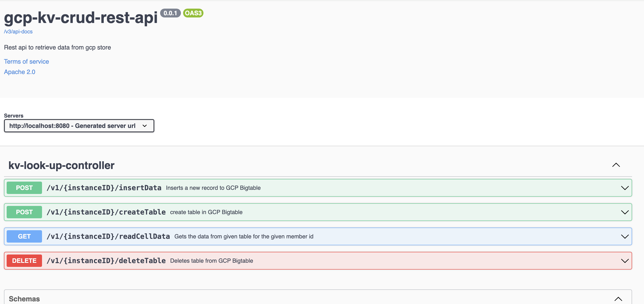Collapse the Schemas section arrow

(x=618, y=299)
